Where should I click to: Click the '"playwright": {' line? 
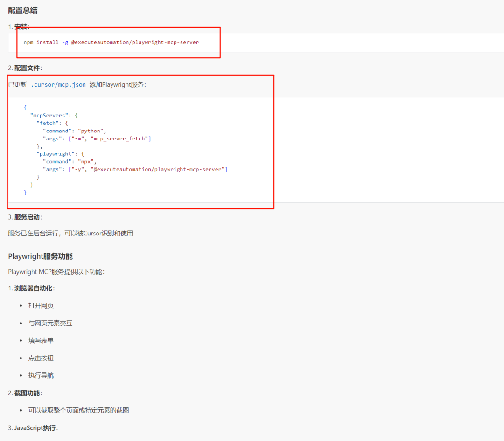tap(60, 154)
